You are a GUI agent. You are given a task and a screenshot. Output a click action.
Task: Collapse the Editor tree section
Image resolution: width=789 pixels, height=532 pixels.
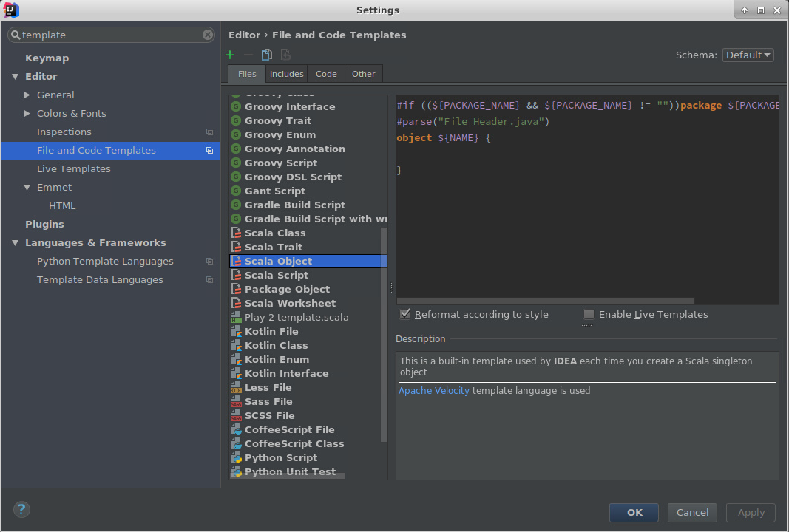[x=15, y=76]
